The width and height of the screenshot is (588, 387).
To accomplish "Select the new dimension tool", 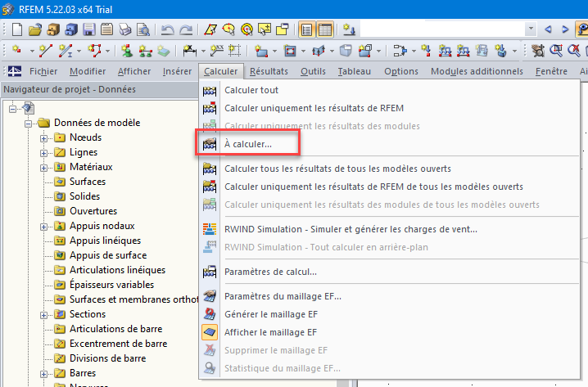I will point(190,50).
